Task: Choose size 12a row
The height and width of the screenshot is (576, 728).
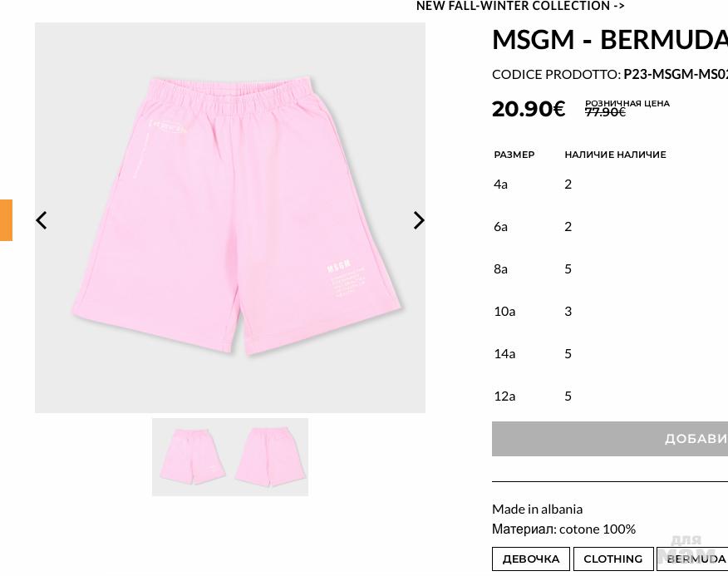Action: click(x=610, y=396)
